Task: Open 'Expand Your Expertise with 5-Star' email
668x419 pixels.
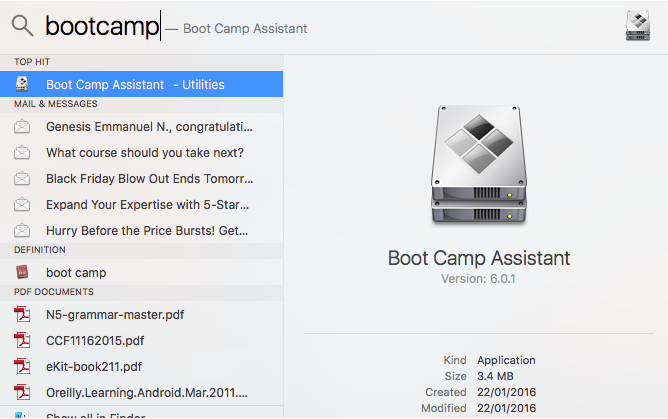Action: click(x=141, y=204)
